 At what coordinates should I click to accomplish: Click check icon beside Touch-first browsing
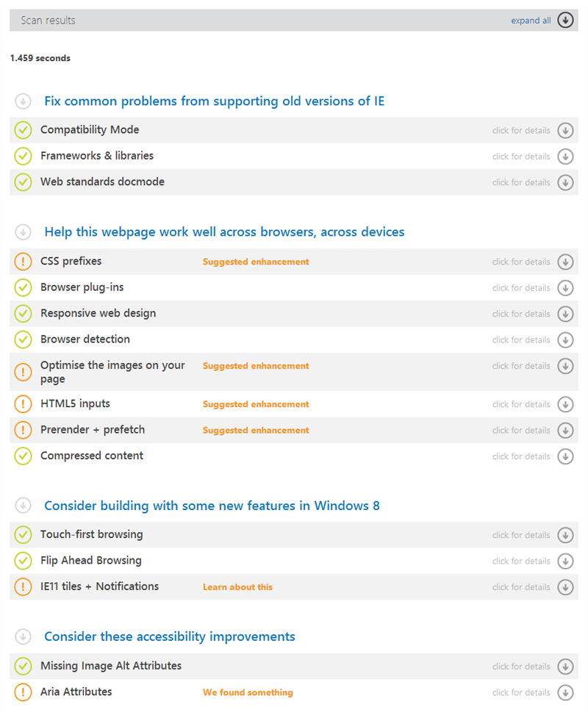[x=23, y=535]
